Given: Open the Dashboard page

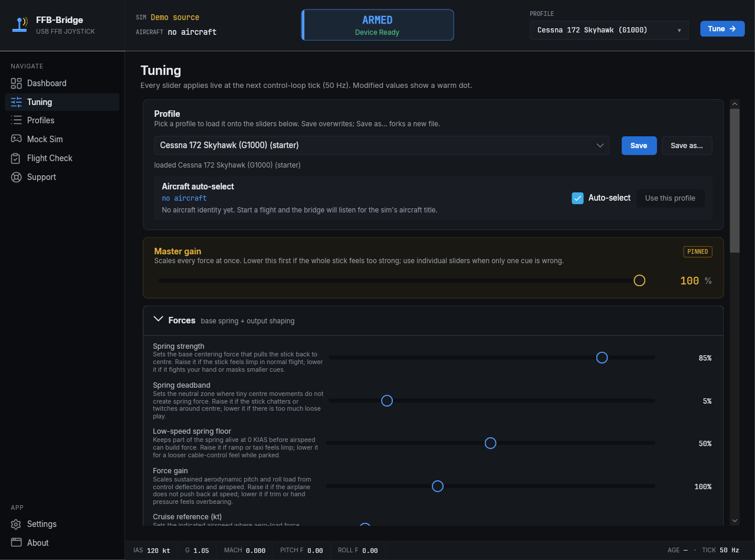Looking at the screenshot, I should [x=62, y=83].
